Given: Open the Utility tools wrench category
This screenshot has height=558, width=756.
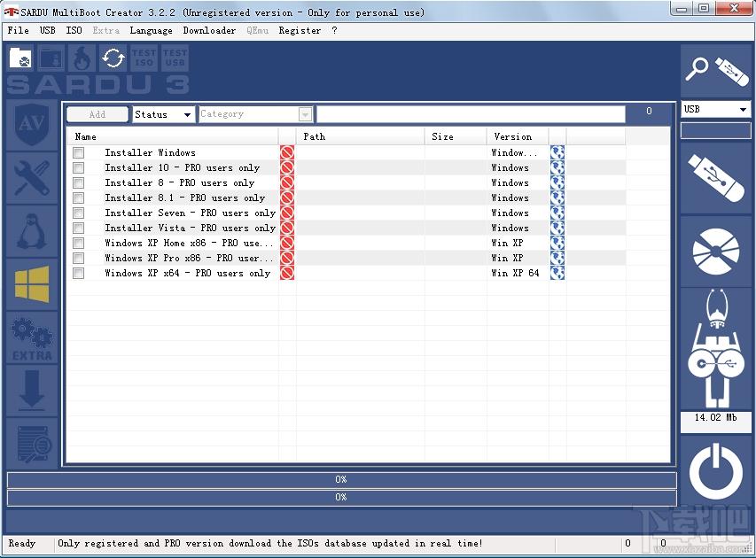Looking at the screenshot, I should click(x=32, y=178).
